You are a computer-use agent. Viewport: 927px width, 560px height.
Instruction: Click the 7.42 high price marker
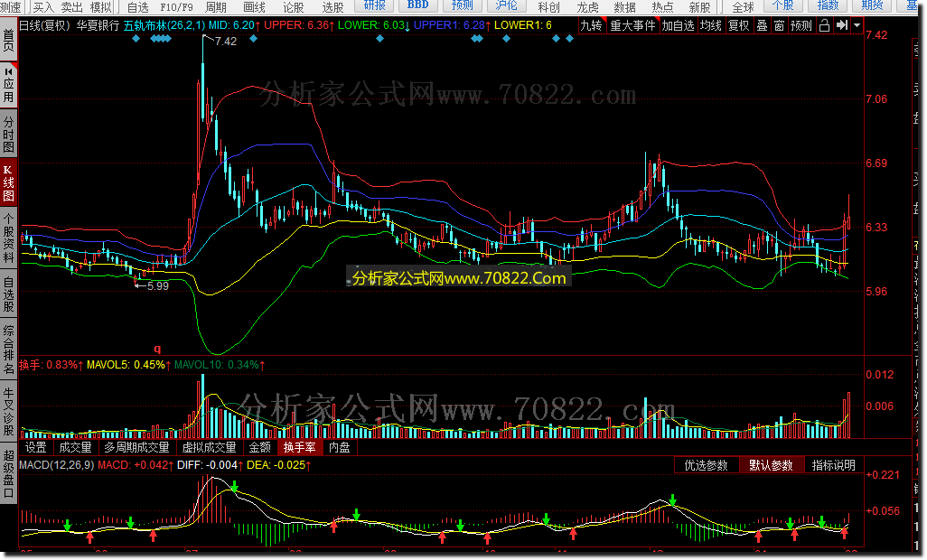tap(226, 42)
